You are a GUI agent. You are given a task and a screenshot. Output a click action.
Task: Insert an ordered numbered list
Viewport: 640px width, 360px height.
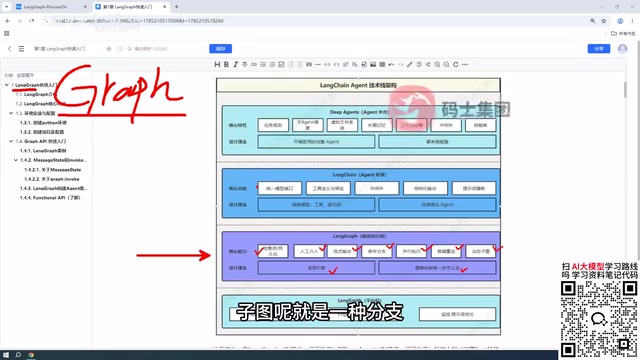pyautogui.click(x=272, y=64)
